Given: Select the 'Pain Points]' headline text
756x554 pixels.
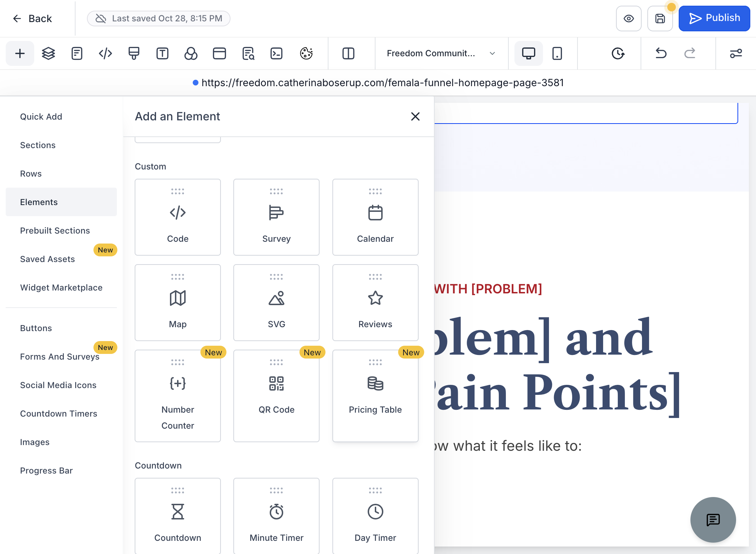Looking at the screenshot, I should click(x=558, y=394).
